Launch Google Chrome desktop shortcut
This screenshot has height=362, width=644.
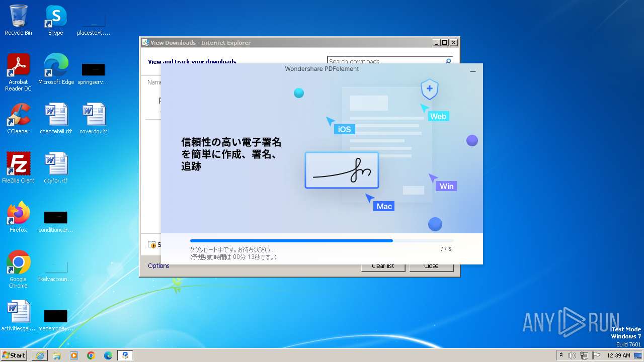[18, 269]
